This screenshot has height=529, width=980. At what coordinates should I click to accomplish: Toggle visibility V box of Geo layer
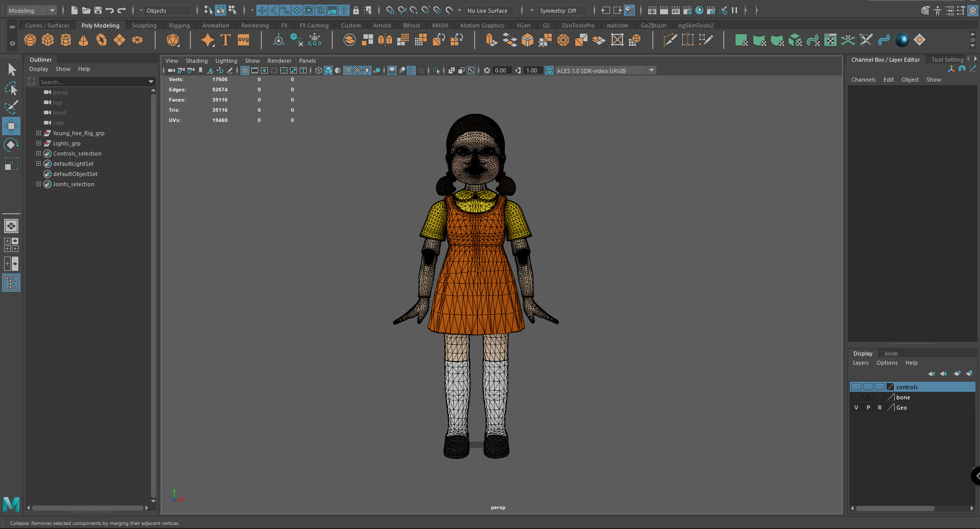[856, 408]
